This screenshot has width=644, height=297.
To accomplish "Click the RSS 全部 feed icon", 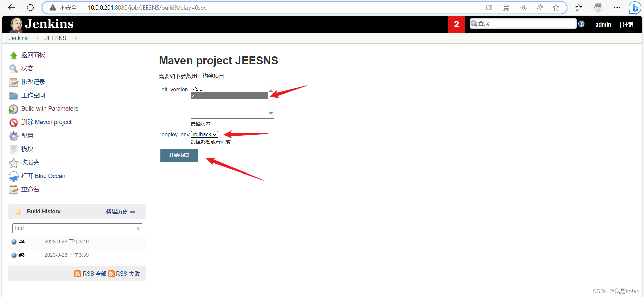I will coord(78,274).
